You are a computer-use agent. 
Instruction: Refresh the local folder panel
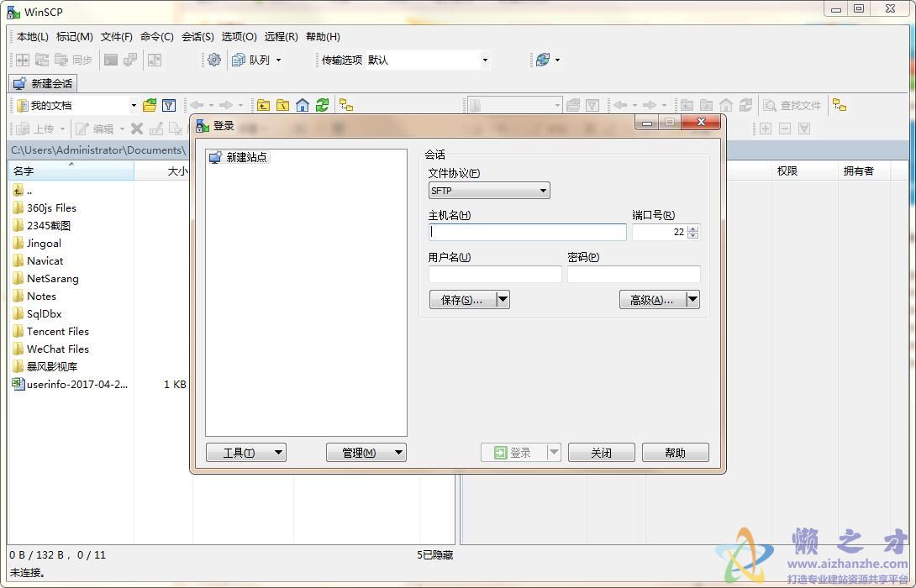(x=320, y=105)
